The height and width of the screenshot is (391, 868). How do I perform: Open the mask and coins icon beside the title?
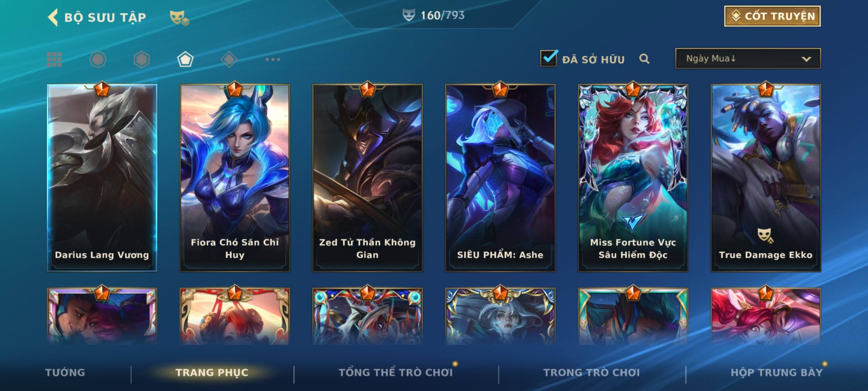click(x=179, y=18)
